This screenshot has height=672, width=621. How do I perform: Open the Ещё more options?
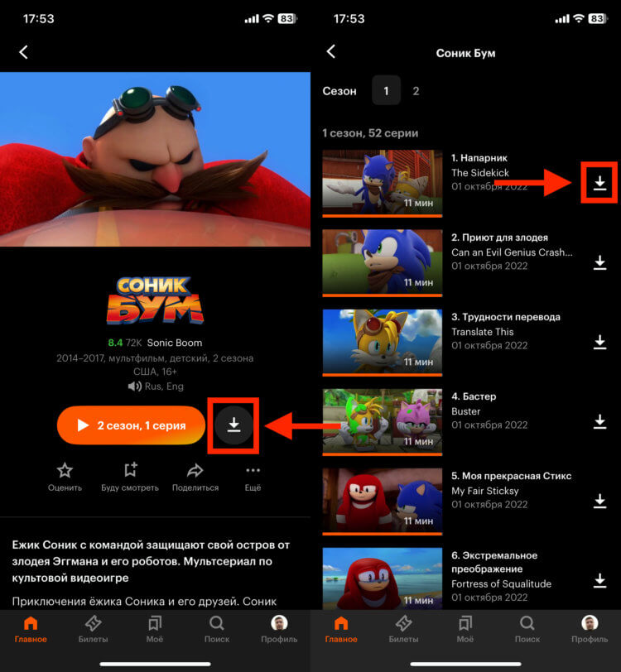click(x=253, y=477)
